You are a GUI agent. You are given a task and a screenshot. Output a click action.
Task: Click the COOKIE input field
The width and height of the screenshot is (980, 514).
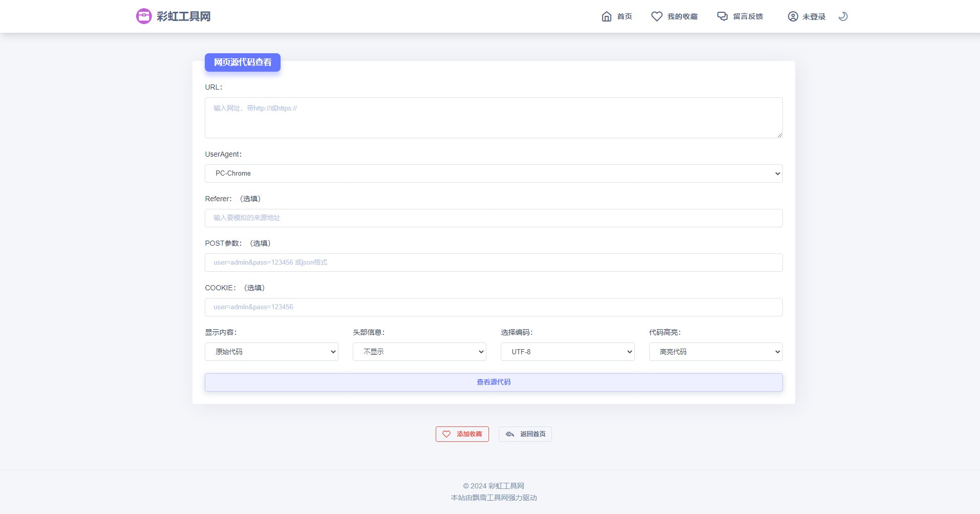coord(493,307)
